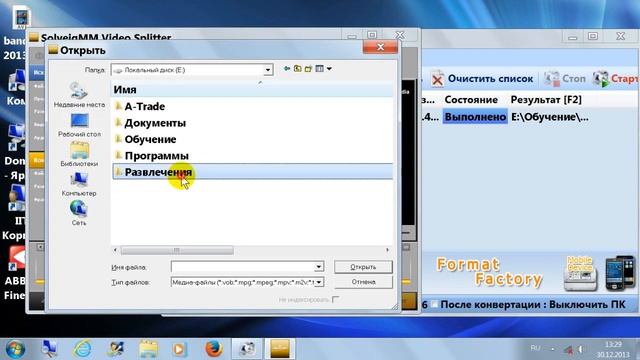Click the Отмена button
The height and width of the screenshot is (360, 640).
[363, 282]
